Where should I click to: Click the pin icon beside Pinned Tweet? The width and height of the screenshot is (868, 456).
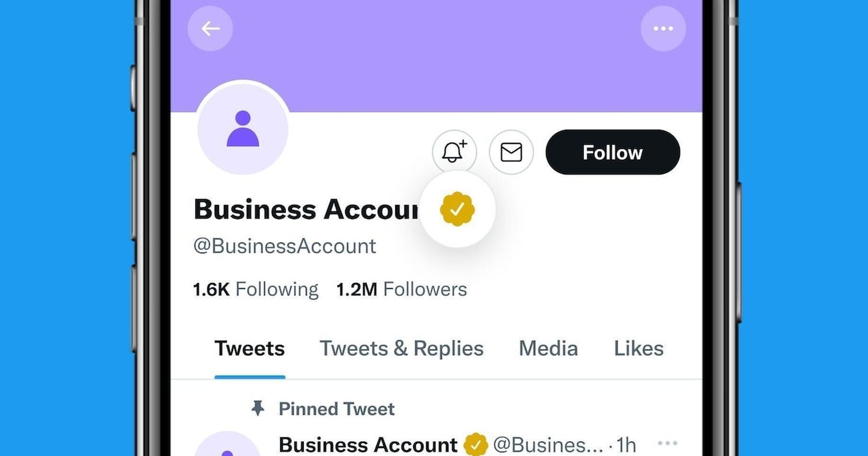coord(258,408)
